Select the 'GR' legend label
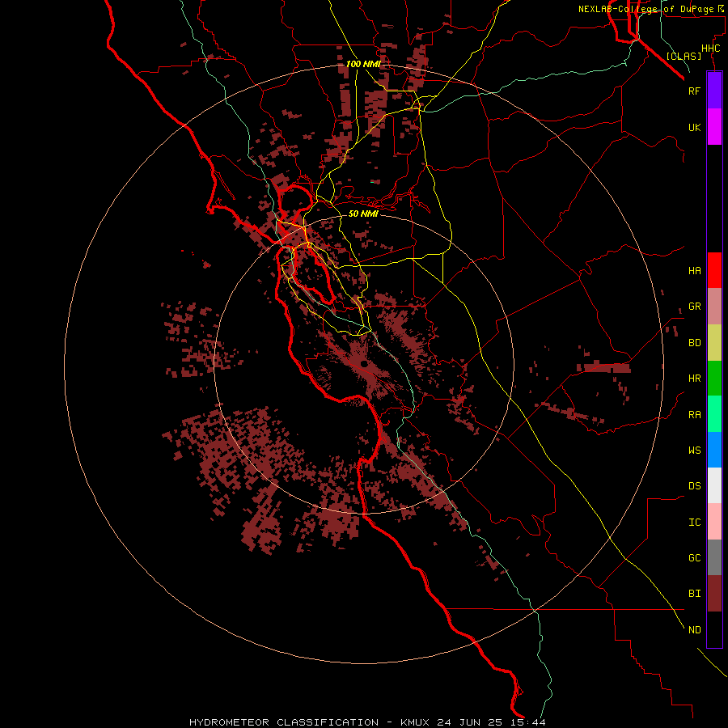 [x=694, y=307]
